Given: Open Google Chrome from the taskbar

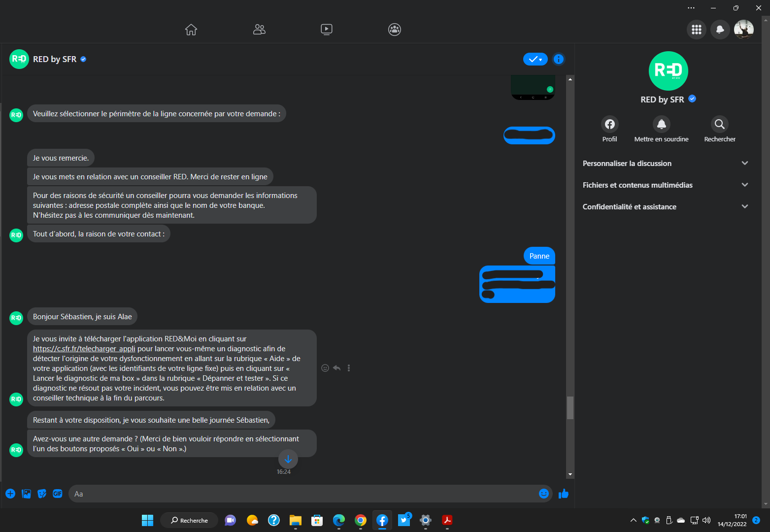Looking at the screenshot, I should click(361, 520).
